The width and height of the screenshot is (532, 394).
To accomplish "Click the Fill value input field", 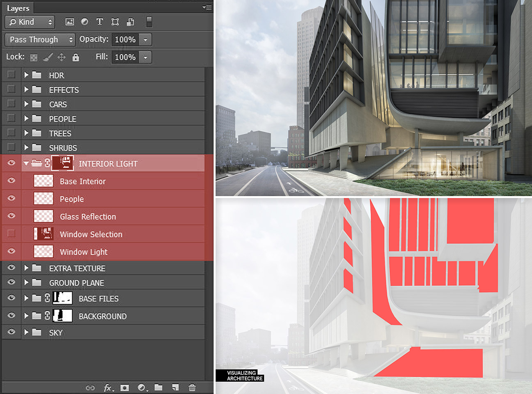I will point(125,57).
